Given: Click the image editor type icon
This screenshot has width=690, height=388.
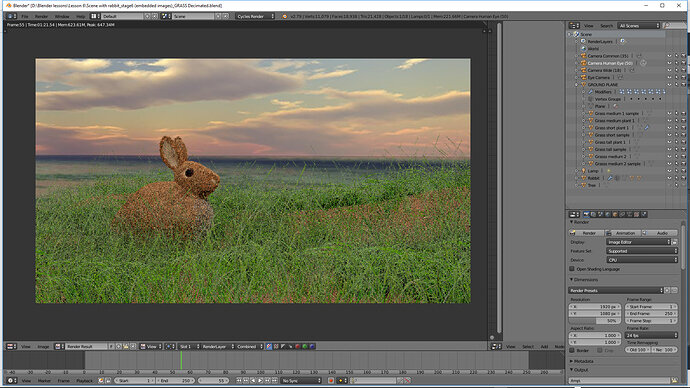Looking at the screenshot, I should point(12,347).
